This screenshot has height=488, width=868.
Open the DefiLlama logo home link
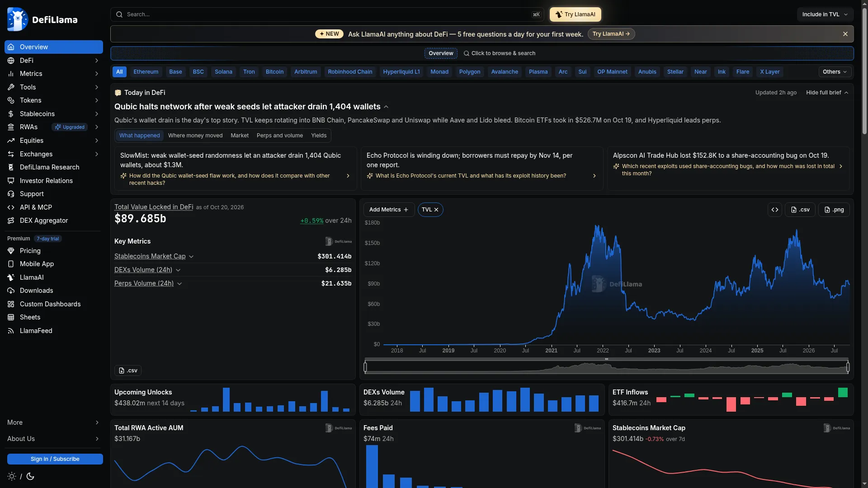pos(42,19)
